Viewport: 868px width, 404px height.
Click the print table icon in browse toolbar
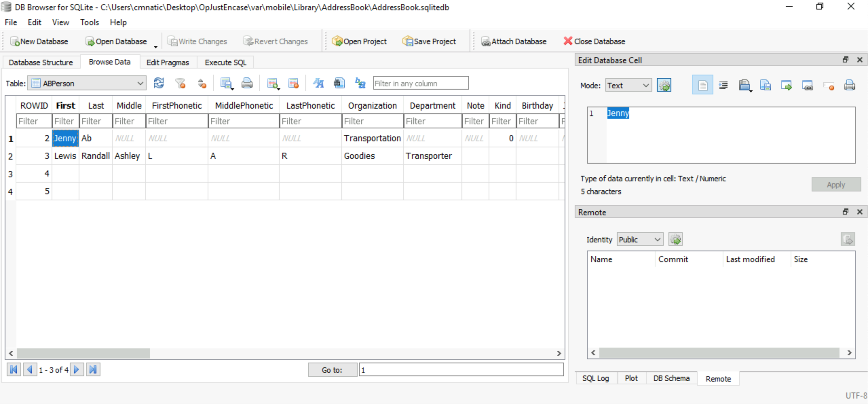click(x=247, y=83)
